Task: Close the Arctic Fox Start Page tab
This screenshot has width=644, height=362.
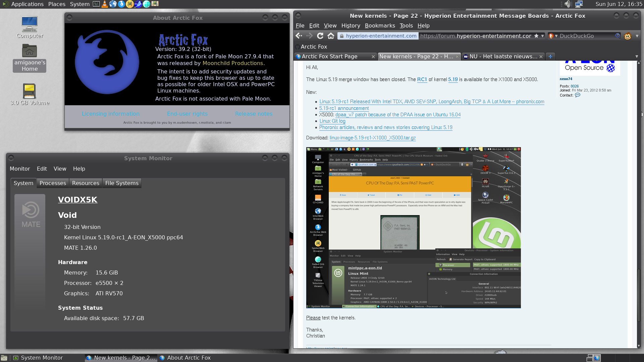Action: click(373, 57)
